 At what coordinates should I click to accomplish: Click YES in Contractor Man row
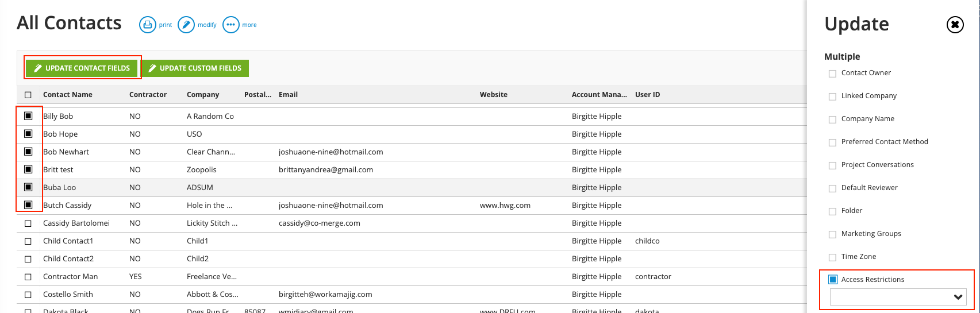pyautogui.click(x=136, y=276)
